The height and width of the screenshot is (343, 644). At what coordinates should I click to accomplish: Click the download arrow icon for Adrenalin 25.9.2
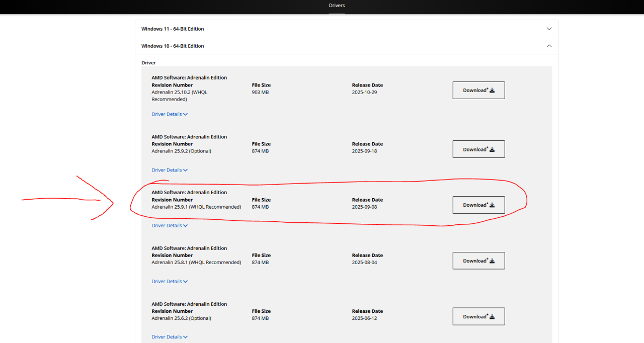pyautogui.click(x=492, y=149)
